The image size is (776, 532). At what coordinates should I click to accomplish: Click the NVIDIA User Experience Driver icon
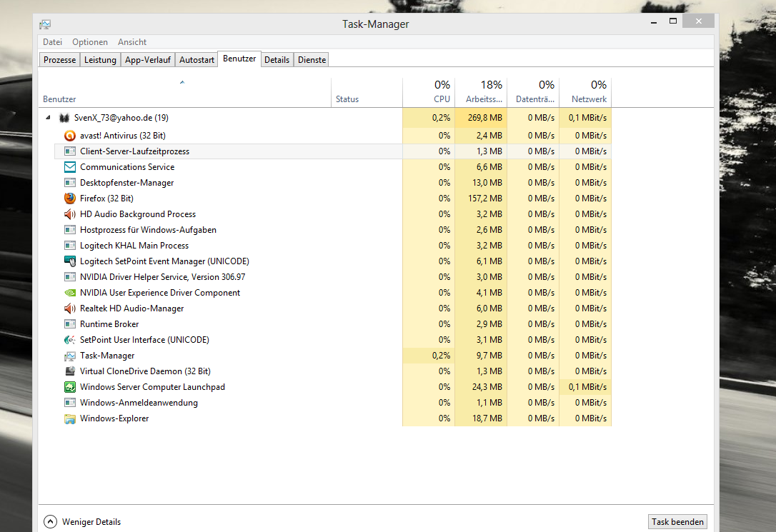pyautogui.click(x=70, y=293)
